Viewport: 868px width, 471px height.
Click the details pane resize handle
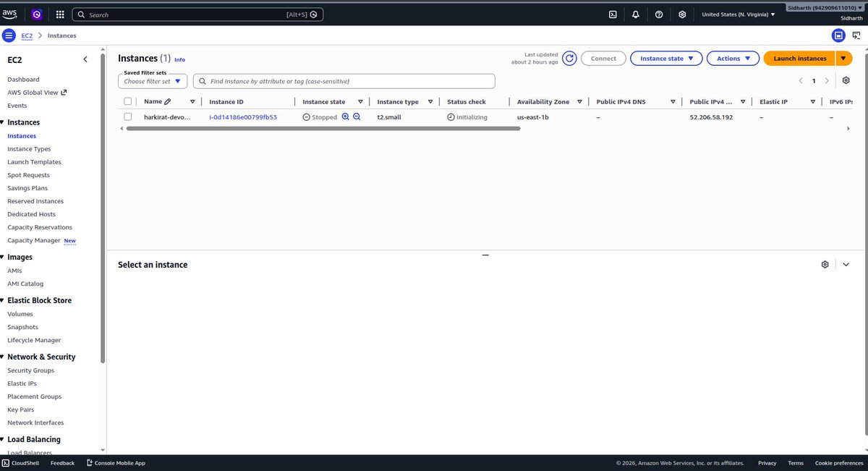coord(485,255)
